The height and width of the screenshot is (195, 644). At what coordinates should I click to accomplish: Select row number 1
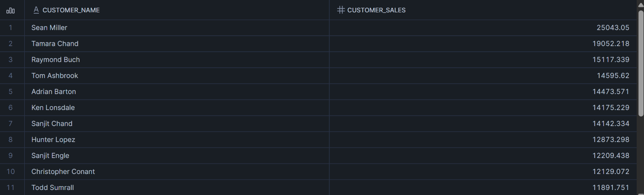(11, 28)
